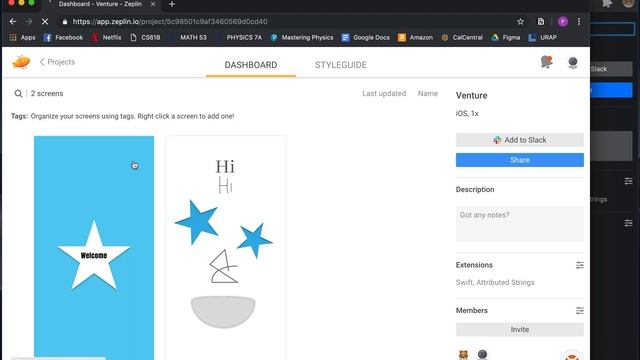
Task: Click the browser forward arrow
Action: (x=29, y=21)
